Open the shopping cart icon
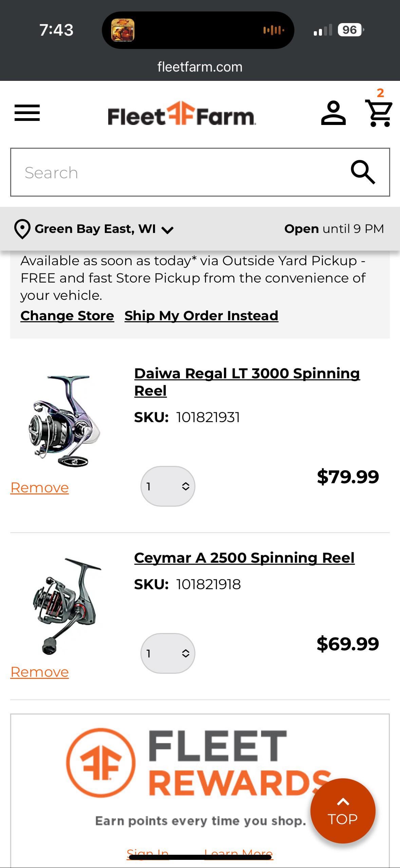Image resolution: width=400 pixels, height=868 pixels. 379,113
